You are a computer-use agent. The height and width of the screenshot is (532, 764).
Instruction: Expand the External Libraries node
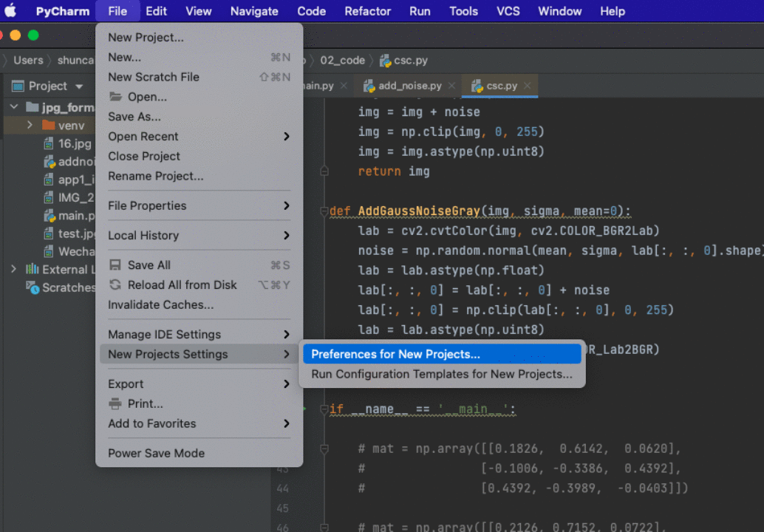[13, 269]
